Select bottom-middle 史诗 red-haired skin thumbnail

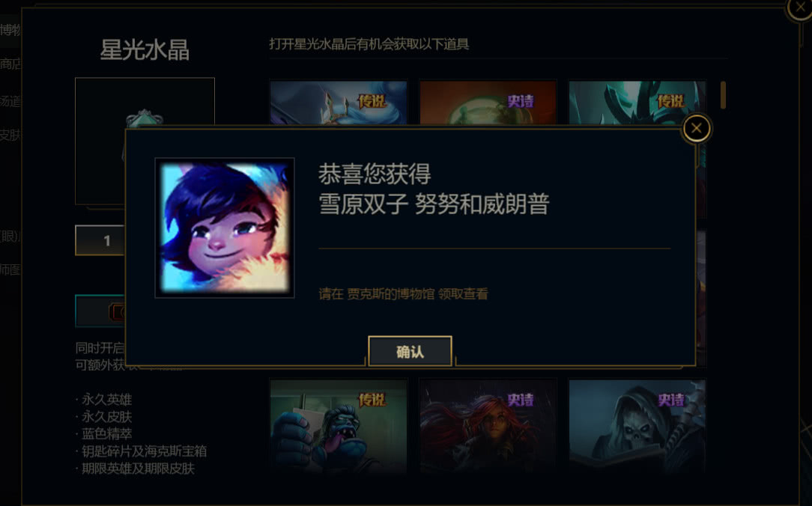[x=488, y=427]
